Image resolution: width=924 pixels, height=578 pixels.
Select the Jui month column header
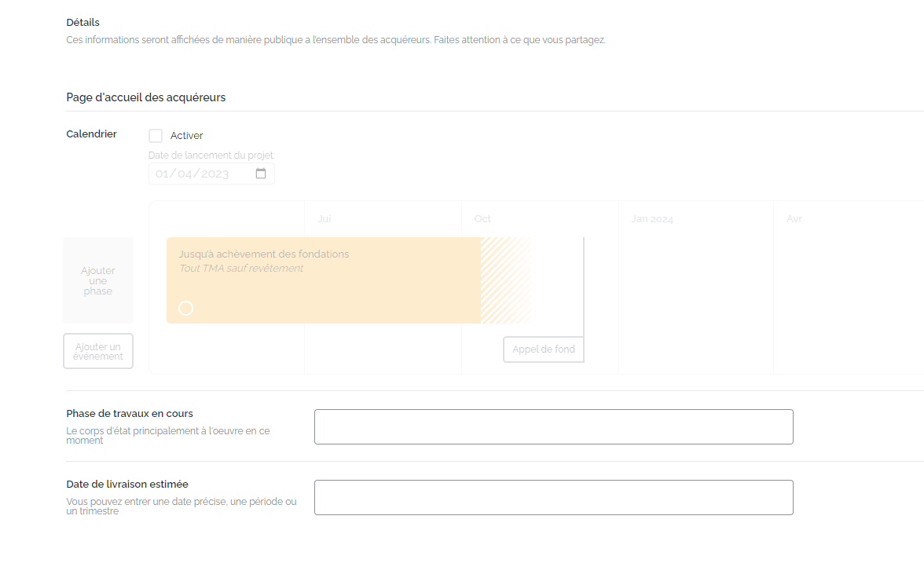pyautogui.click(x=324, y=219)
